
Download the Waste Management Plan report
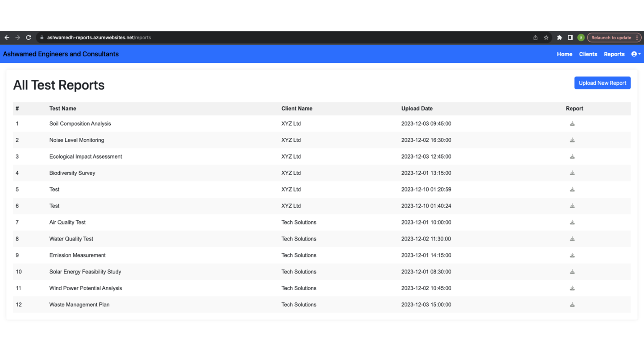(x=572, y=305)
